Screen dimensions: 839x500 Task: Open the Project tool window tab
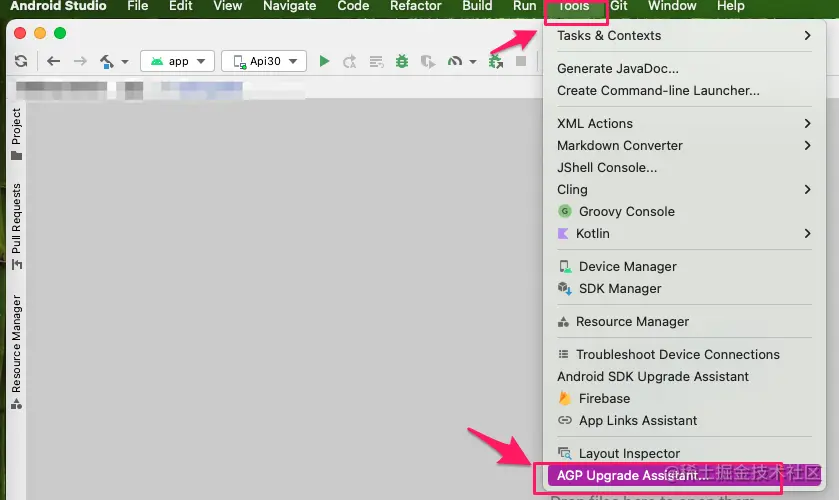16,134
